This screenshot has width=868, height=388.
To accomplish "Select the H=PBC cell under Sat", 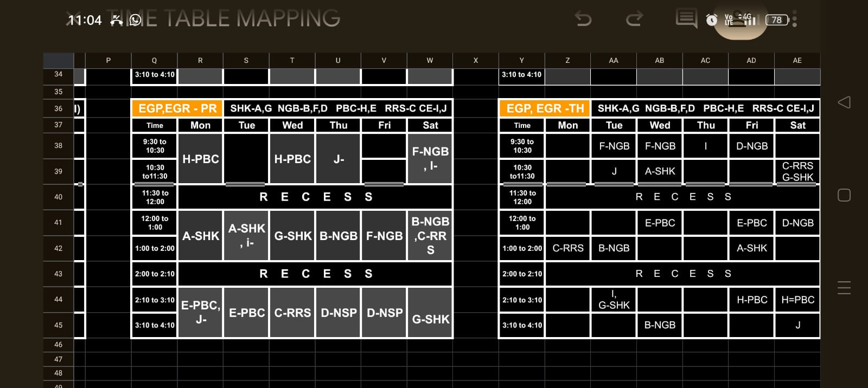I will [797, 300].
